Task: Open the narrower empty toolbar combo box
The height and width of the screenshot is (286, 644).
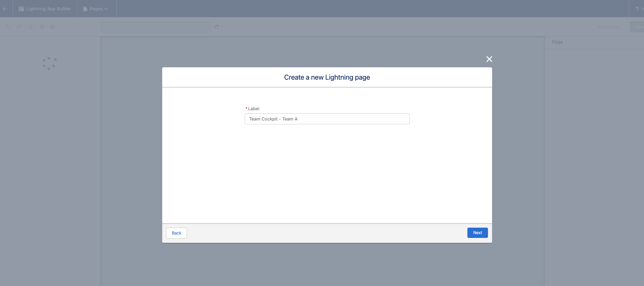Action: tap(187, 27)
